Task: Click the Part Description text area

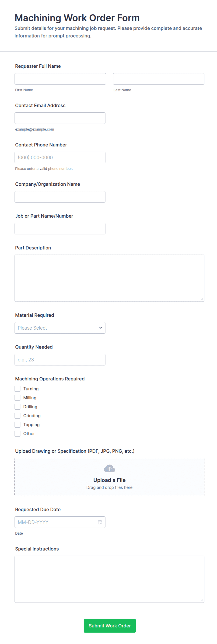Action: 109,278
